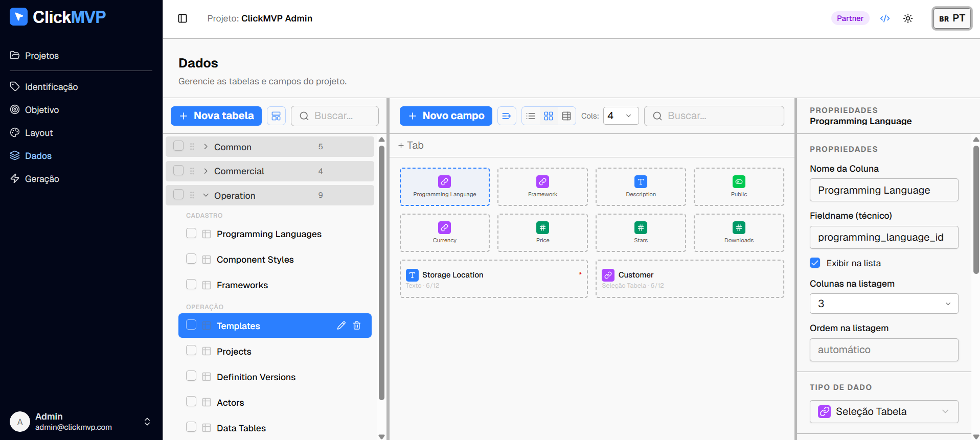Select the Storage Location field card
980x440 pixels.
[494, 279]
